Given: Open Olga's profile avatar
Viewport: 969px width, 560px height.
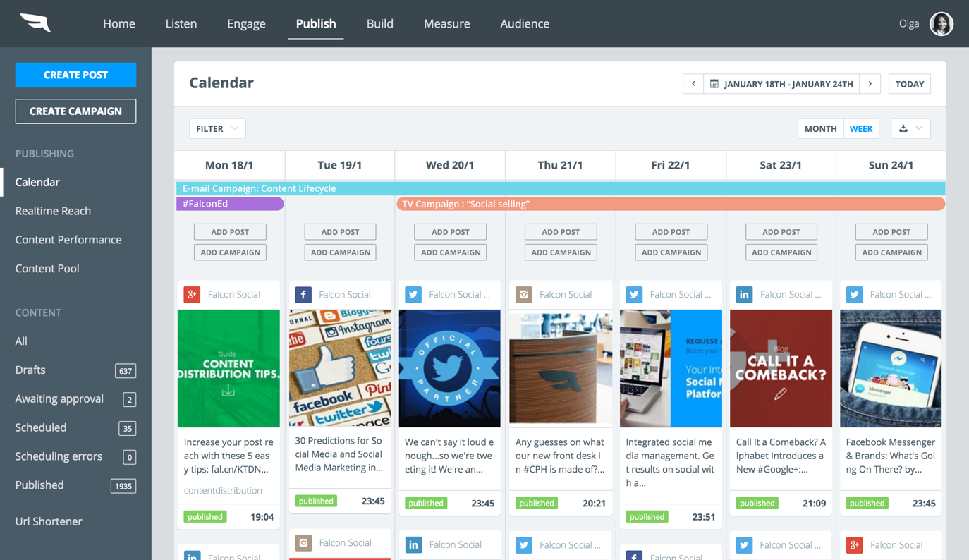Looking at the screenshot, I should [x=941, y=24].
